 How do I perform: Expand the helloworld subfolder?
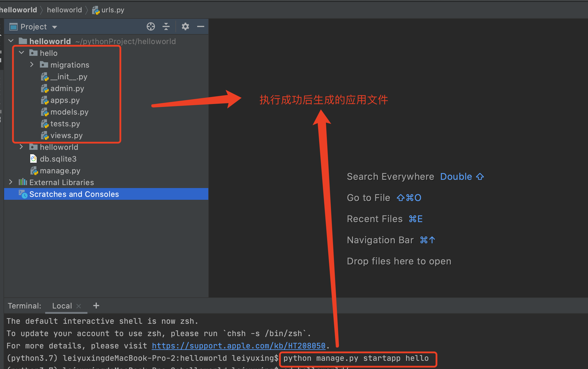[21, 147]
